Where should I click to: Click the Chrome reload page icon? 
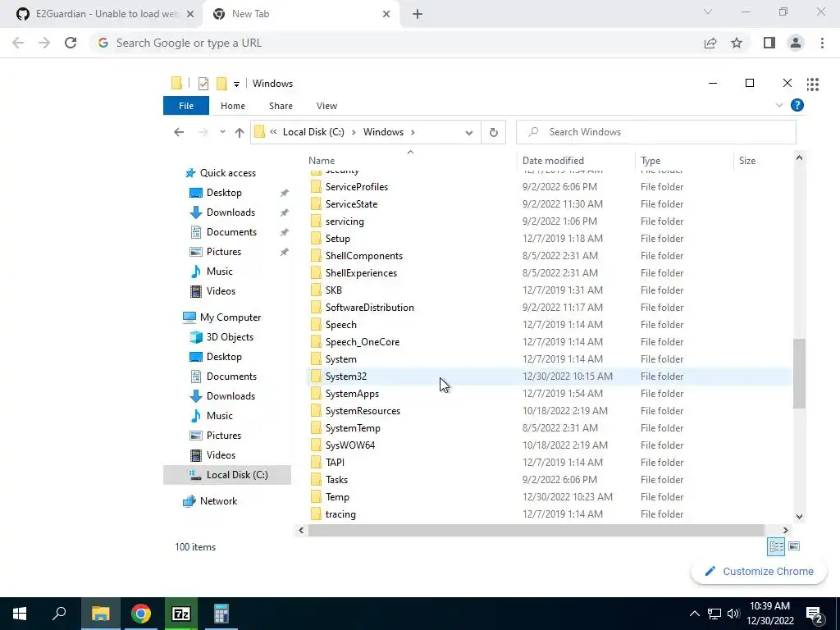point(71,43)
